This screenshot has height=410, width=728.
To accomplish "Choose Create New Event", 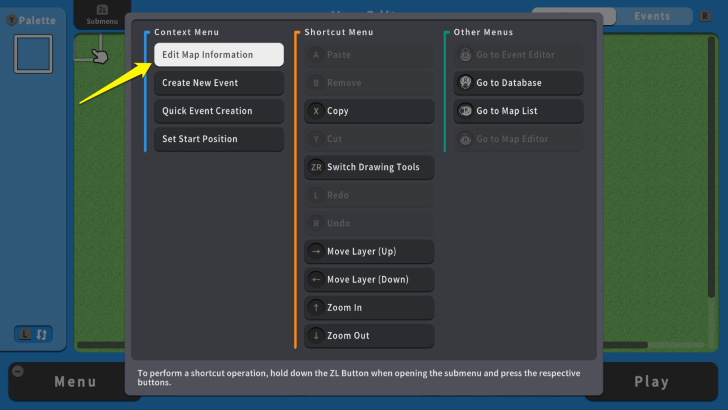I will (219, 83).
